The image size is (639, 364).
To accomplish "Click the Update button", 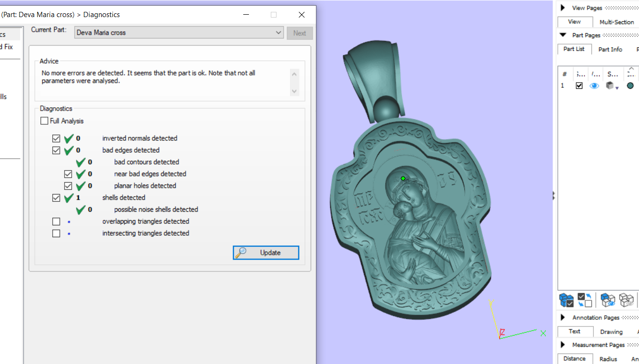I will click(x=266, y=252).
